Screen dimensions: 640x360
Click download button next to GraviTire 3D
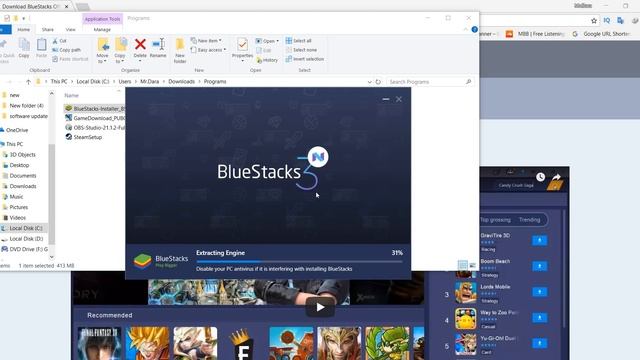540,240
